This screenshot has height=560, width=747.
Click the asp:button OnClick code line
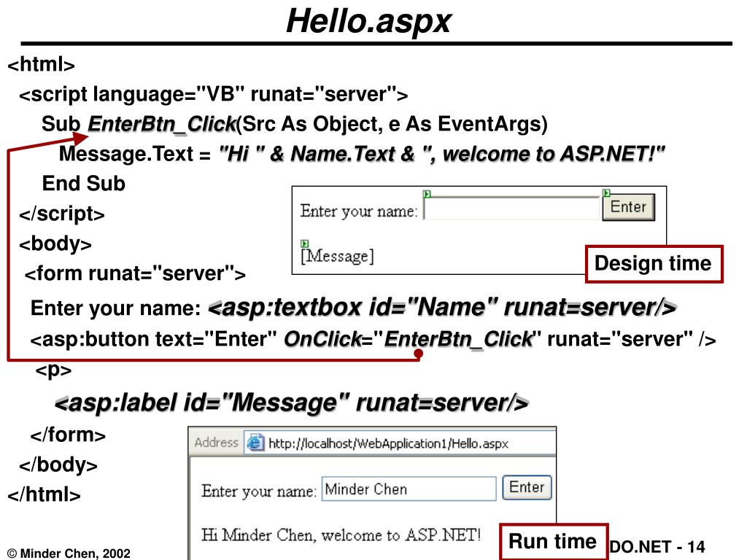pos(373,340)
